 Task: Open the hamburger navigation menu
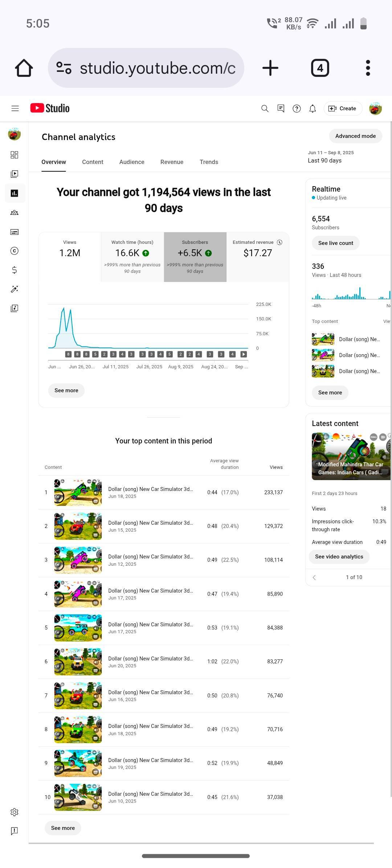pos(15,108)
